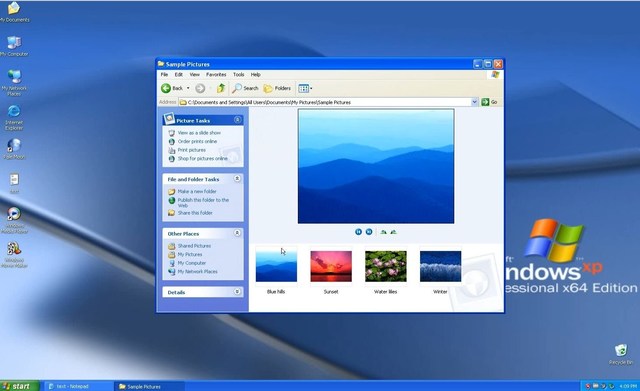Click the system tray clock

tap(628, 386)
